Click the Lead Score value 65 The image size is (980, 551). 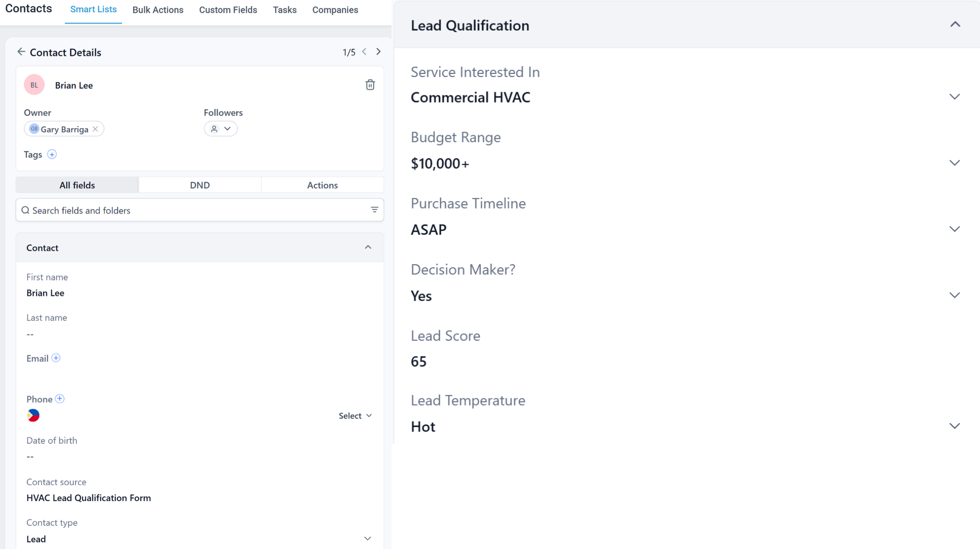coord(419,362)
